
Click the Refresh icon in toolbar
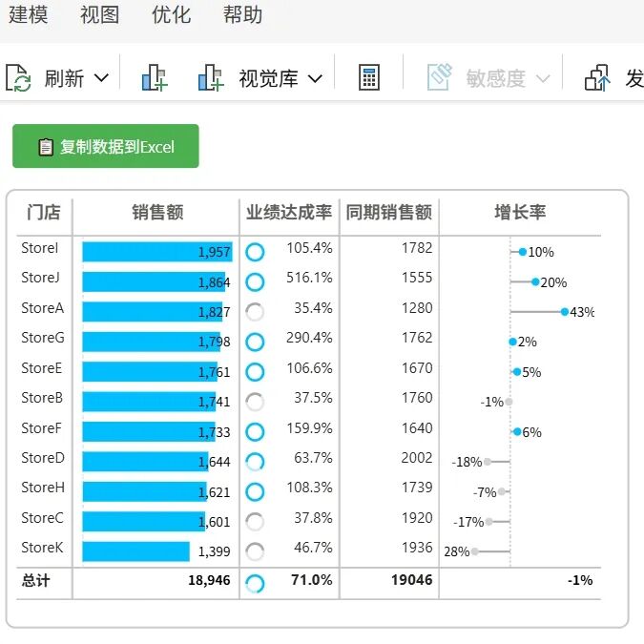click(18, 77)
